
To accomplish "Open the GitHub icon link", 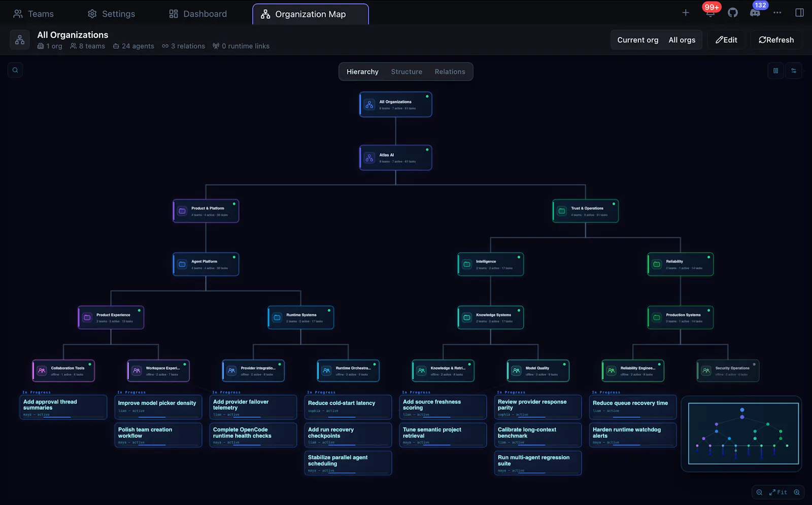I will coord(733,13).
